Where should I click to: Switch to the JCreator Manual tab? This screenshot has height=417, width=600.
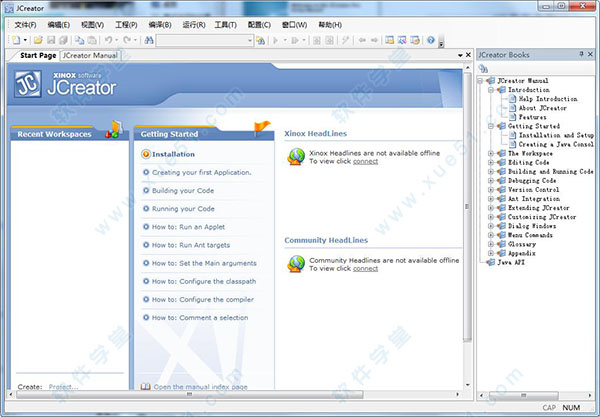(x=90, y=55)
